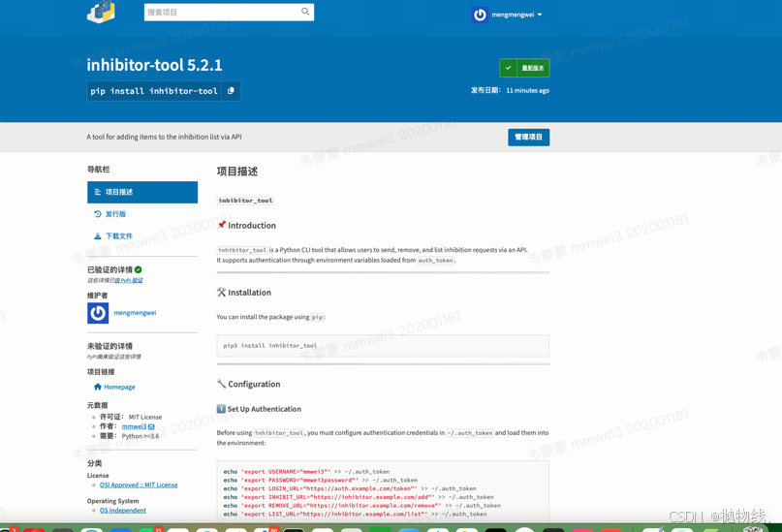Click the Introduction heading pin icon
782x532 pixels.
(x=222, y=225)
